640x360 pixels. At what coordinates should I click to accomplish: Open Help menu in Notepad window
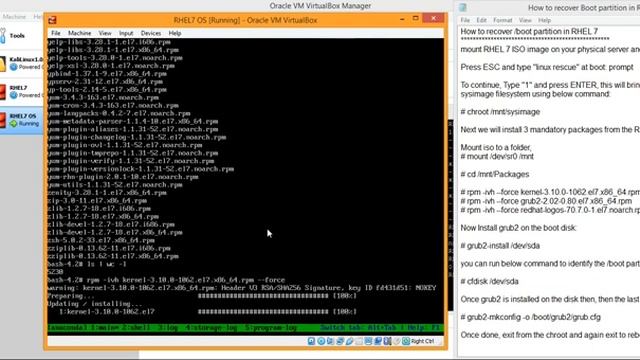(544, 20)
